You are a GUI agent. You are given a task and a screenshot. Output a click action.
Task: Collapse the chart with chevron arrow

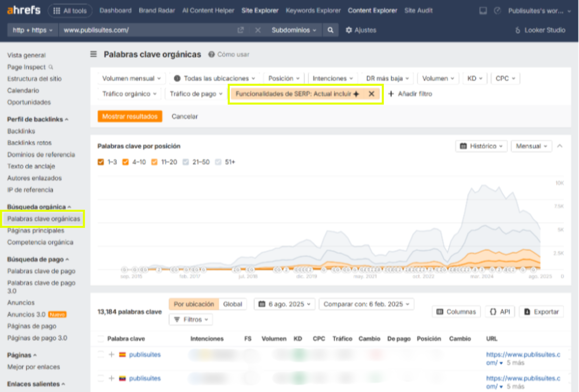pos(560,146)
